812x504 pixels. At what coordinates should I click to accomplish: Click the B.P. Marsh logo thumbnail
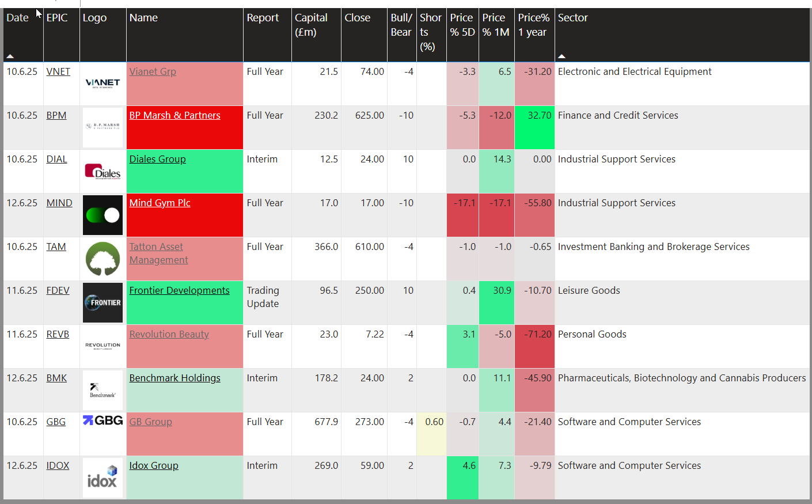pyautogui.click(x=103, y=127)
